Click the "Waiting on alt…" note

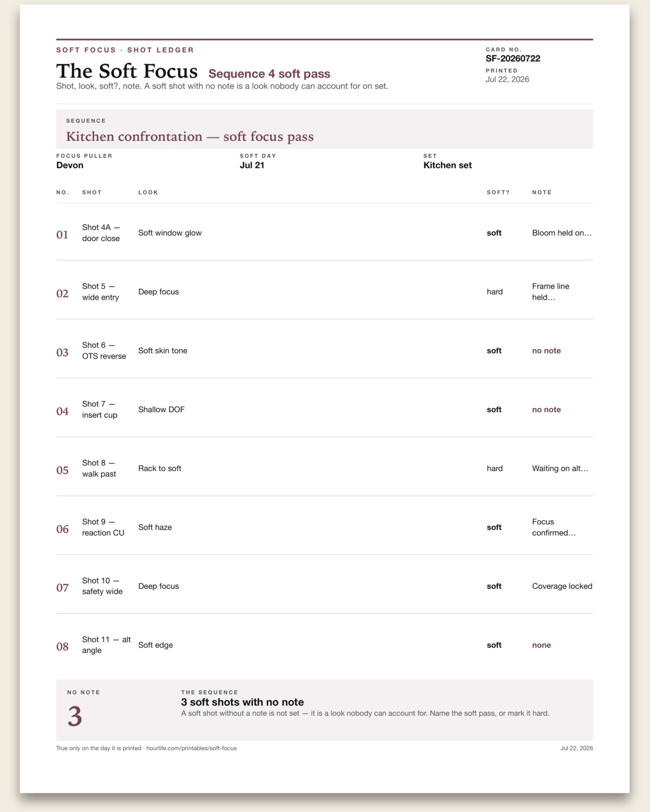(560, 468)
